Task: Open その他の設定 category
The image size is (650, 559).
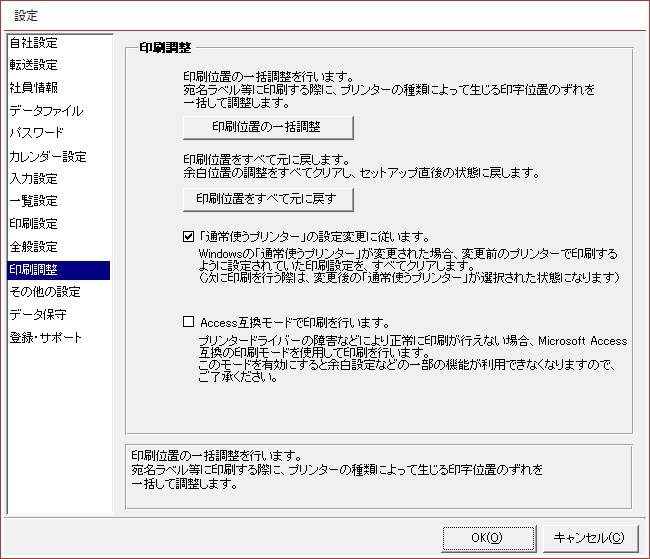Action: coord(45,292)
